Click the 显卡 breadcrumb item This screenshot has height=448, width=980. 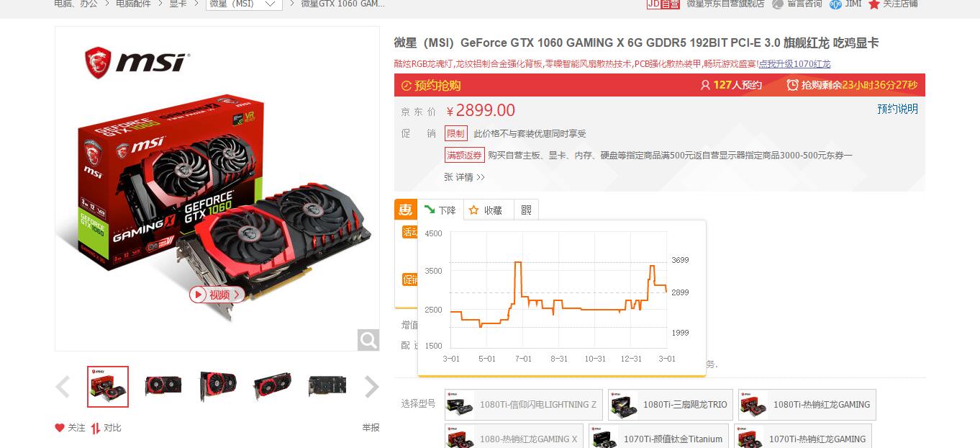click(x=178, y=4)
